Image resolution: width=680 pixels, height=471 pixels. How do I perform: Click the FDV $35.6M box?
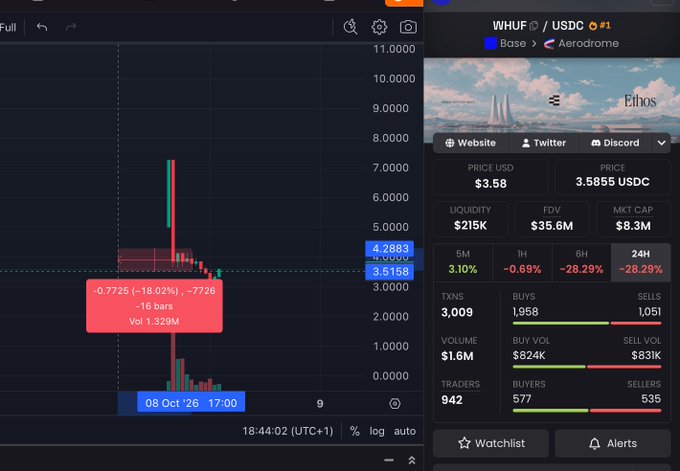pos(552,219)
